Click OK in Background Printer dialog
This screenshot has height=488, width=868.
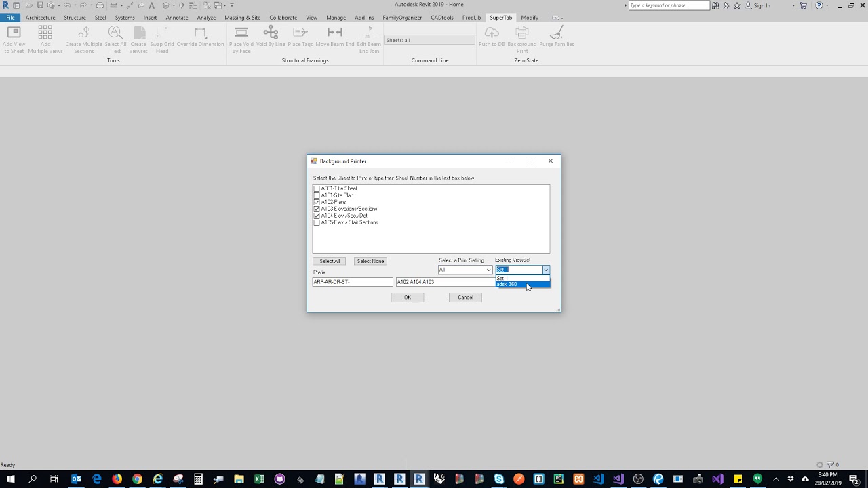tap(408, 297)
